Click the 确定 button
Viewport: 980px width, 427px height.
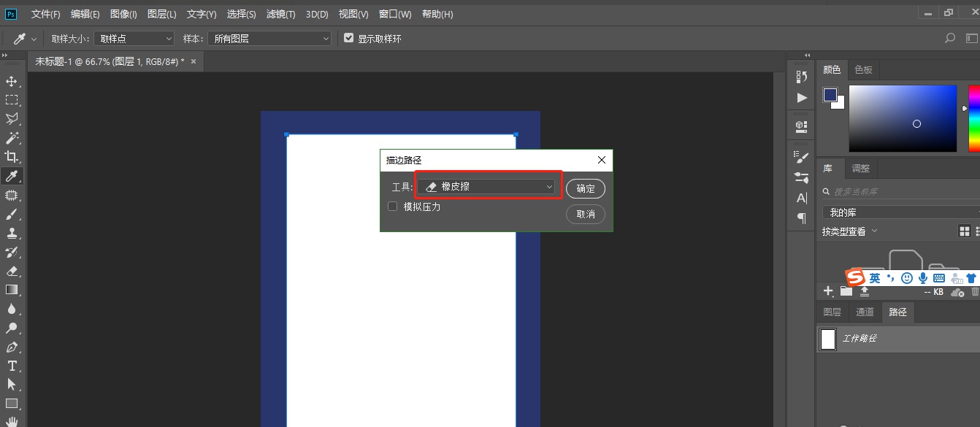tap(585, 188)
